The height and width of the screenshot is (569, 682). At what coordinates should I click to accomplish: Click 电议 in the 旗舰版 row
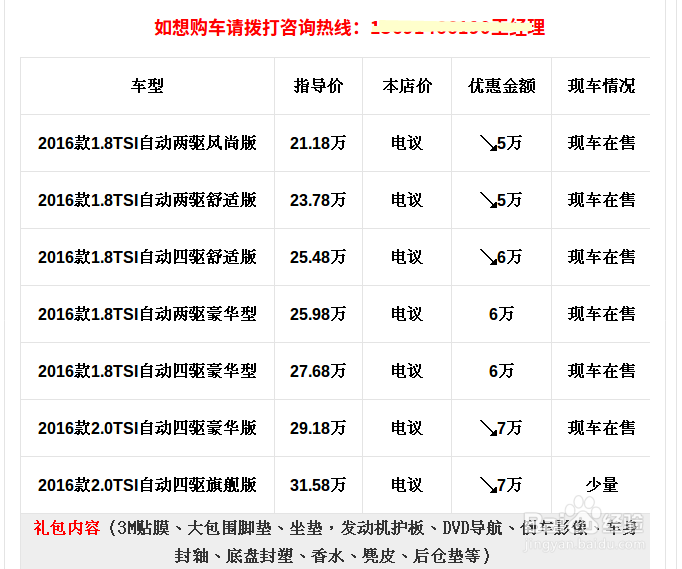click(407, 485)
